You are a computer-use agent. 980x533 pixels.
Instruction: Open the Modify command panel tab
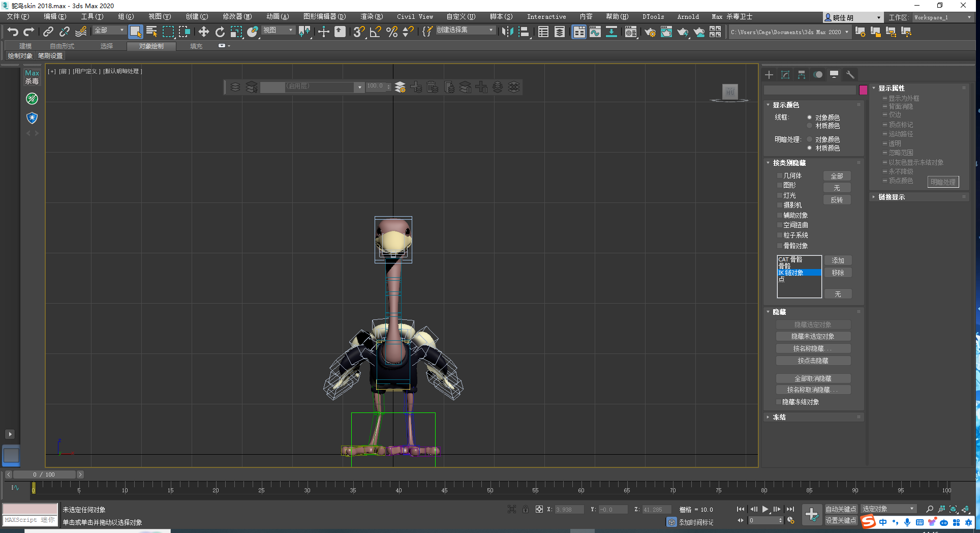[785, 75]
